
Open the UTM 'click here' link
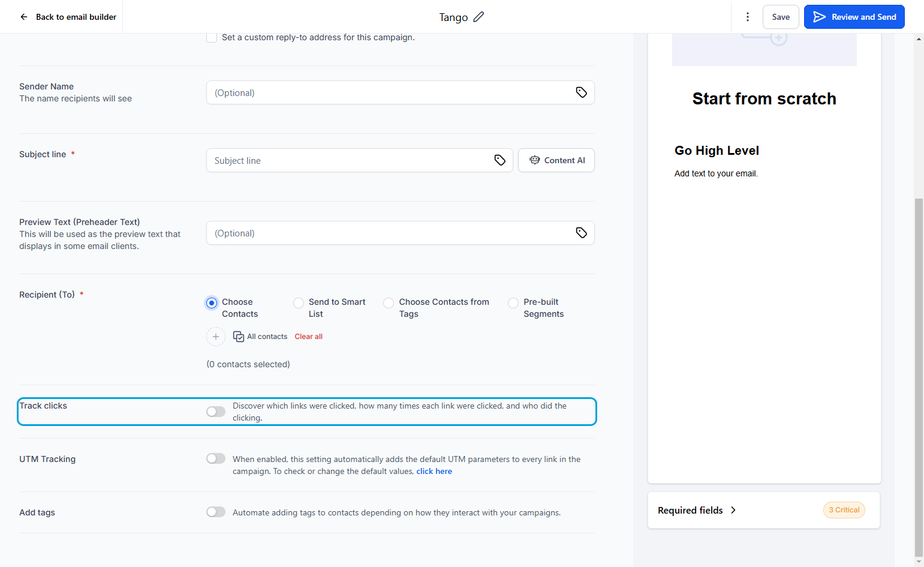pos(434,472)
